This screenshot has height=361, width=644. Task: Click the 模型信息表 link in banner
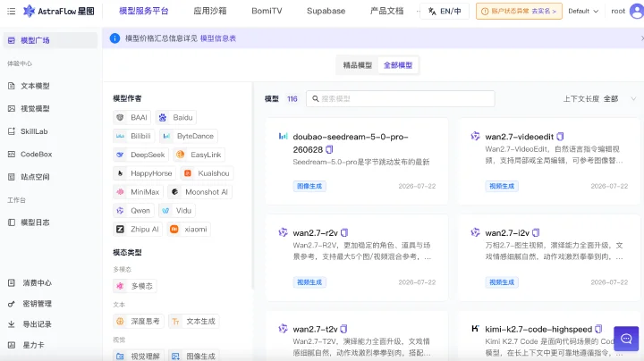(x=218, y=38)
